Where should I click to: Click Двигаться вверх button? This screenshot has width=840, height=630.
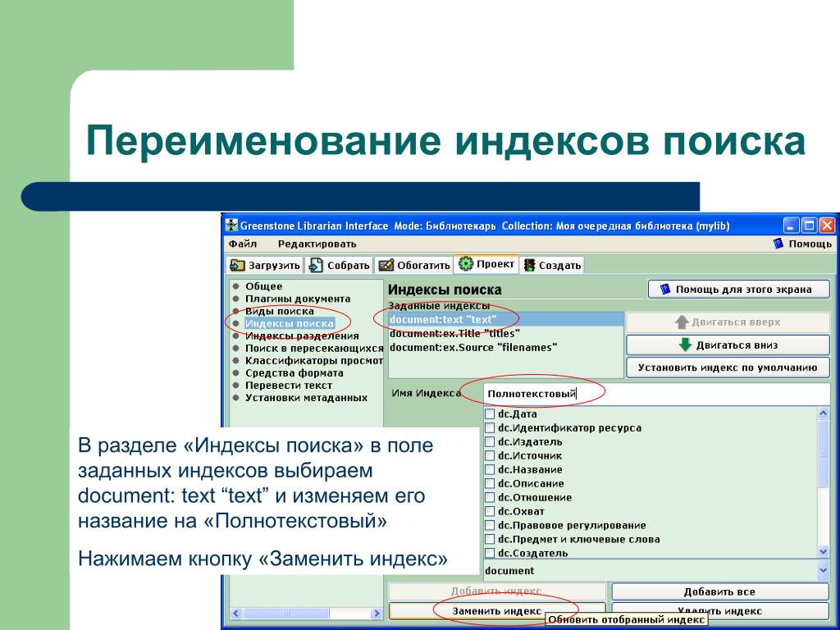[728, 322]
